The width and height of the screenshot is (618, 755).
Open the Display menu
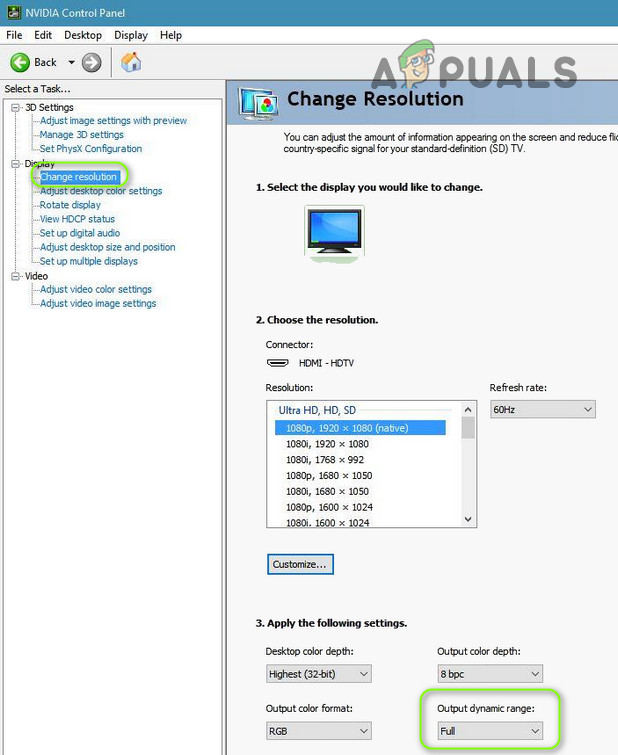click(131, 35)
